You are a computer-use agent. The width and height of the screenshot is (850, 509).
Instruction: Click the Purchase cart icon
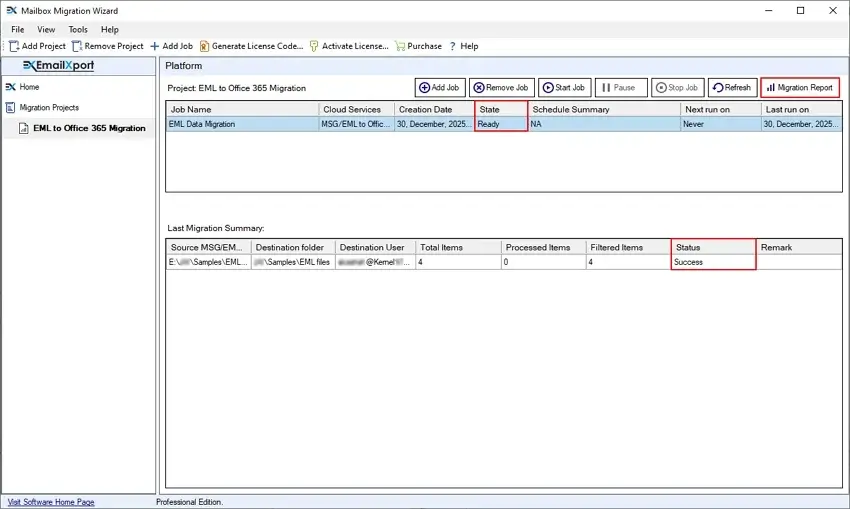click(400, 46)
